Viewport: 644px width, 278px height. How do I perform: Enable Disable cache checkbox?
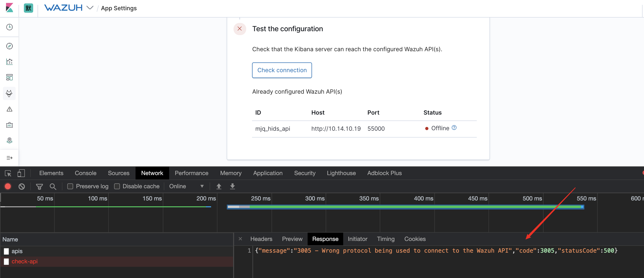tap(117, 186)
